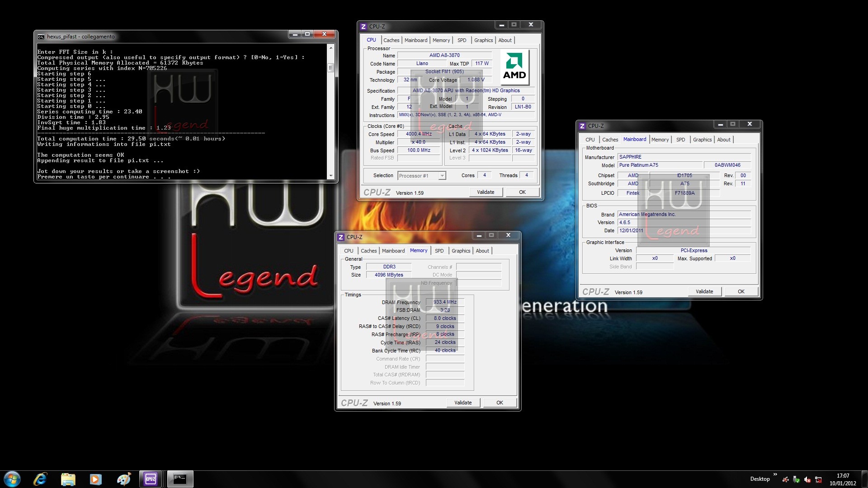Click Graphic Interface Version PCI-Express
The image size is (868, 488).
pyautogui.click(x=693, y=251)
